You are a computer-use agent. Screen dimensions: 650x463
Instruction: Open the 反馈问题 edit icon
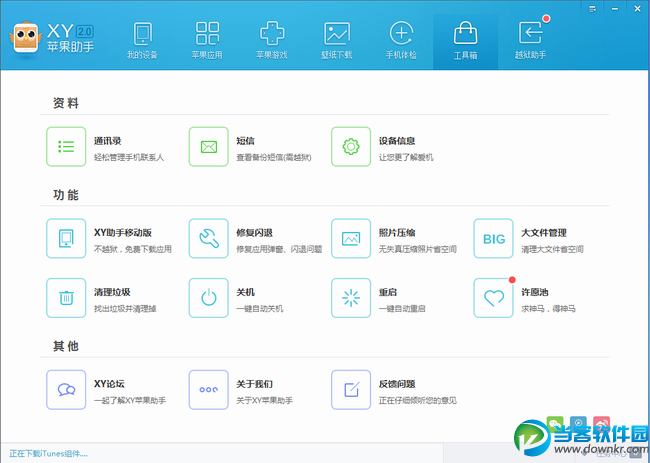click(x=351, y=390)
